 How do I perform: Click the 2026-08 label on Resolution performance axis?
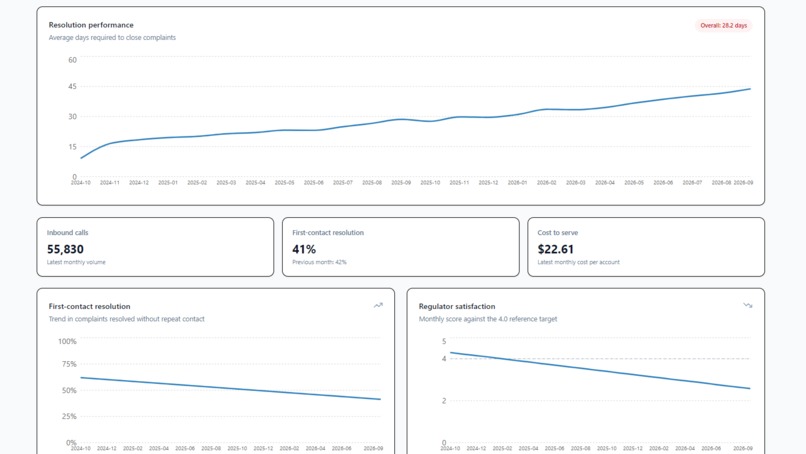pos(721,183)
